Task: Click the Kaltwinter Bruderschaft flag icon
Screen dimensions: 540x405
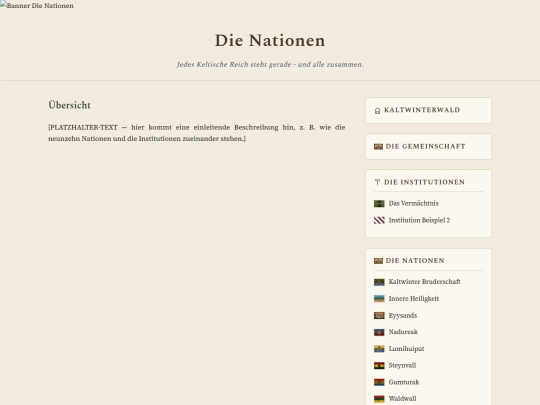Action: 379,282
